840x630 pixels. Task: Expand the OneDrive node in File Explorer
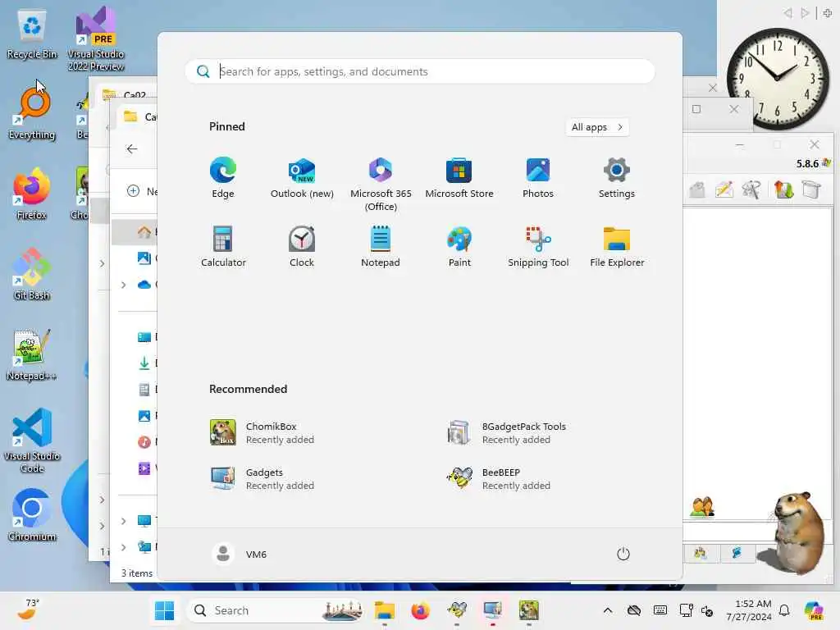pyautogui.click(x=124, y=285)
